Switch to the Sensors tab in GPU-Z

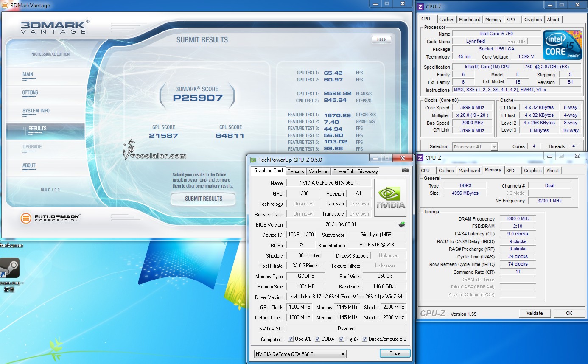click(x=296, y=171)
